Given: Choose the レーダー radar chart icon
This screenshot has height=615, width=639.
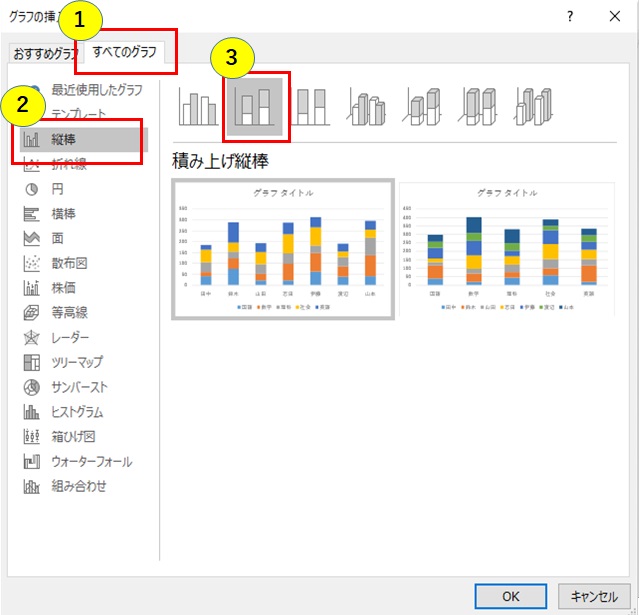Looking at the screenshot, I should pos(32,337).
